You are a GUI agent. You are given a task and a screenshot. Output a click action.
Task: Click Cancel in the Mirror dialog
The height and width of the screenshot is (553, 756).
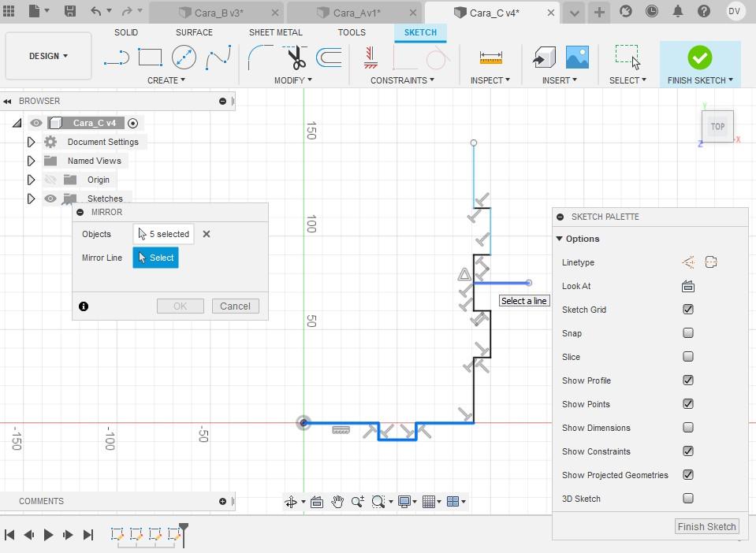tap(235, 306)
